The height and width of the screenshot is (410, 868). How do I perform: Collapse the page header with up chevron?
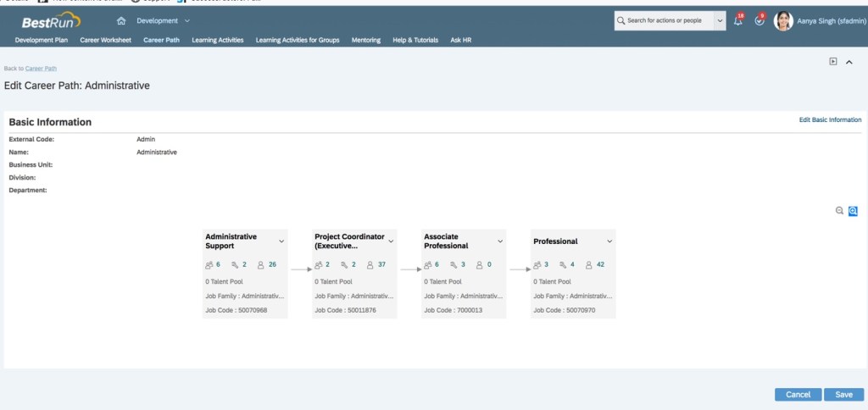(849, 61)
